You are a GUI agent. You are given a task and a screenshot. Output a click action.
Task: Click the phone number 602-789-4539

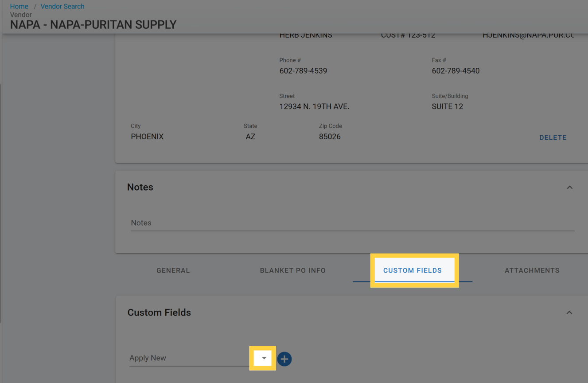(303, 71)
